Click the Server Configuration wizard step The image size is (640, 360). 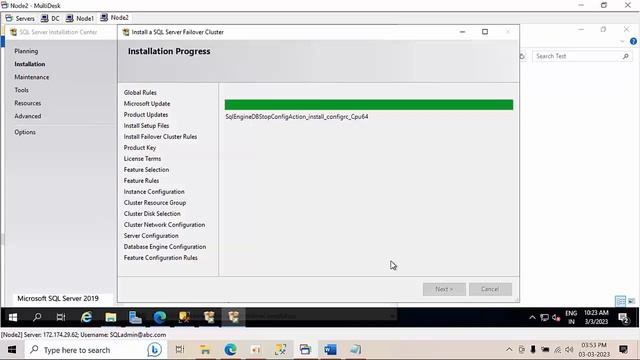[x=151, y=236]
